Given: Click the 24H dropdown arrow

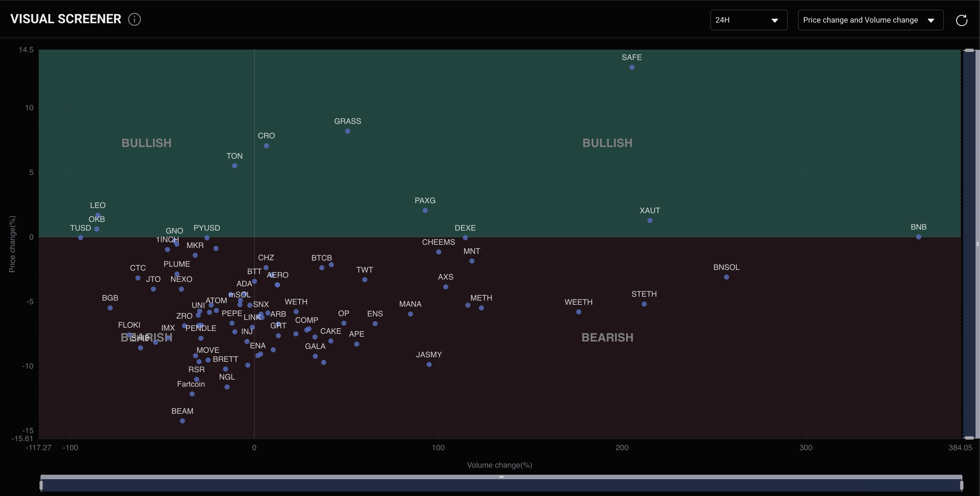Looking at the screenshot, I should coord(774,21).
